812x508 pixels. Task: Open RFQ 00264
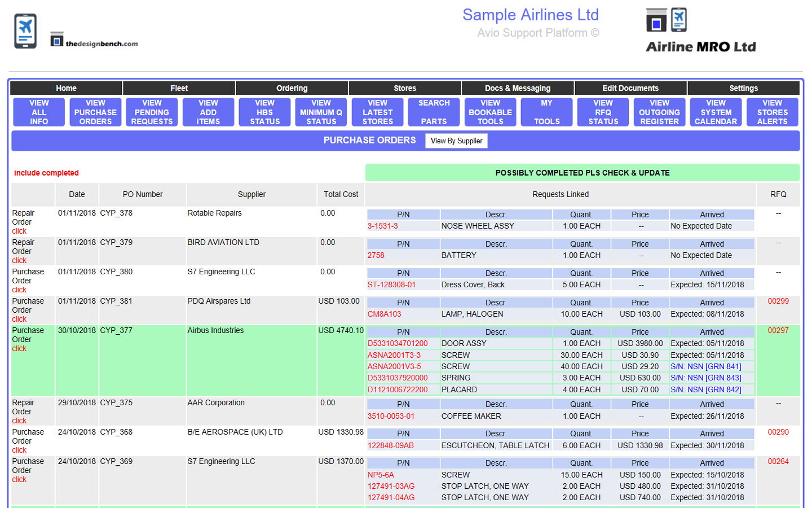(x=778, y=461)
